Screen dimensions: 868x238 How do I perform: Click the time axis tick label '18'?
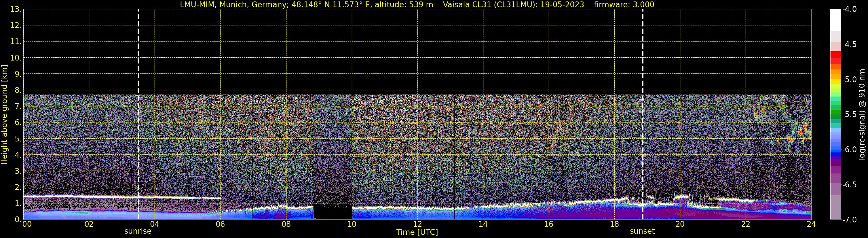click(614, 224)
